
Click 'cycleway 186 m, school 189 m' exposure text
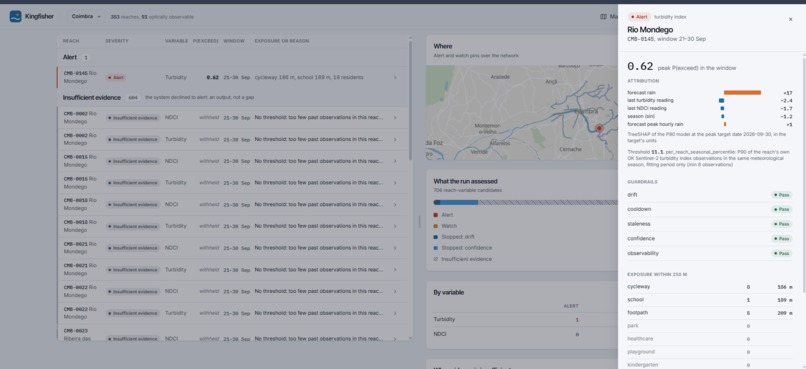[x=291, y=78]
